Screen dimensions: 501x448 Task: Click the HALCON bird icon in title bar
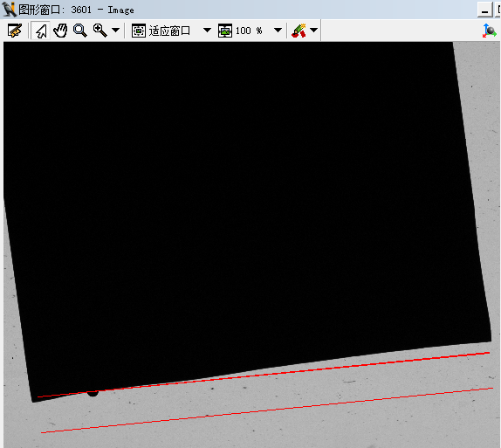point(9,9)
